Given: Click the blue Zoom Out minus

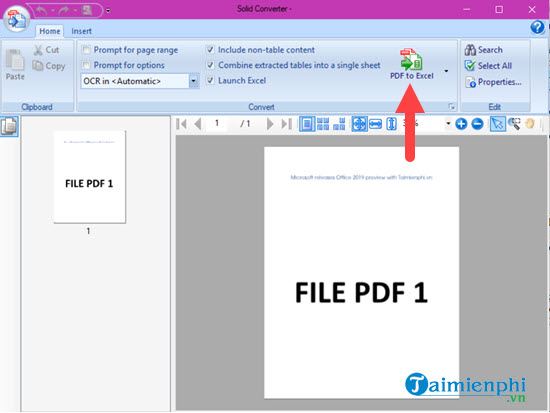Looking at the screenshot, I should pyautogui.click(x=477, y=124).
